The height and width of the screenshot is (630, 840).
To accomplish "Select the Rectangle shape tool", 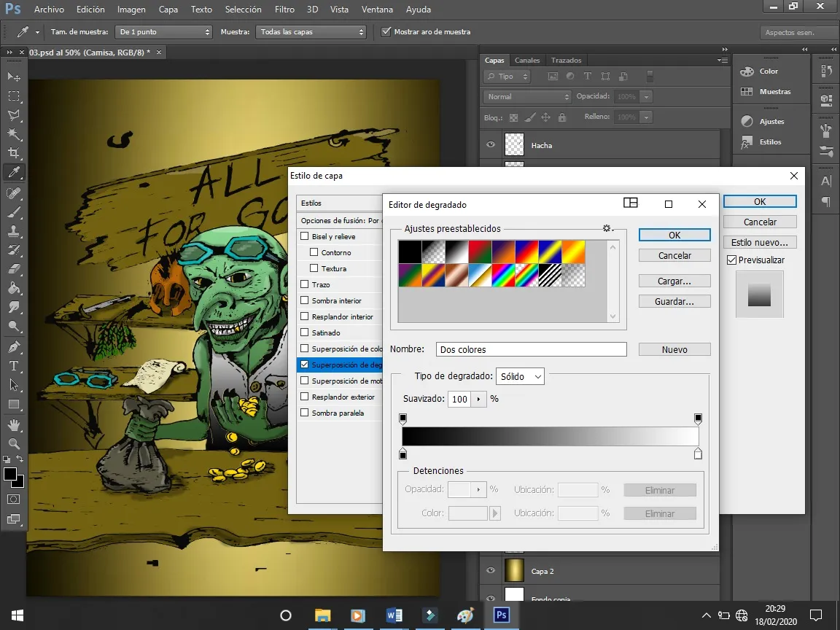I will 14,405.
